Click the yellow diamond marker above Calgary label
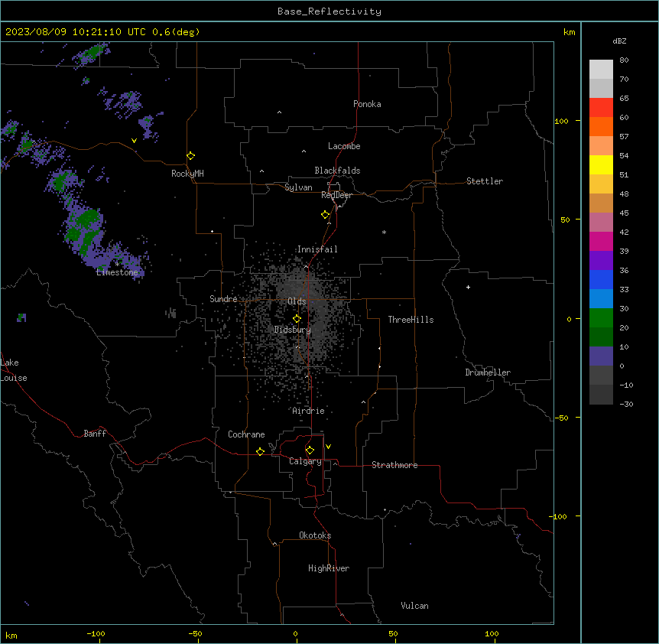Screen dimensions: 659x644 [x=310, y=450]
